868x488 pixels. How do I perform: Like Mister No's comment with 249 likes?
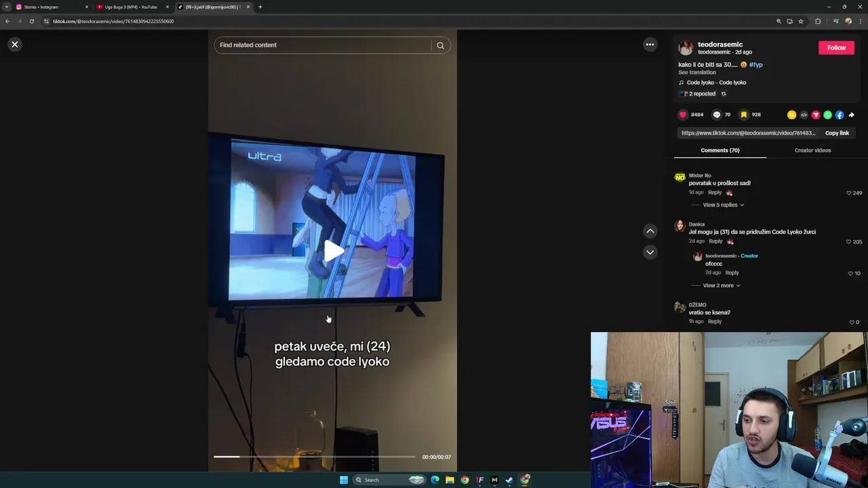point(848,193)
